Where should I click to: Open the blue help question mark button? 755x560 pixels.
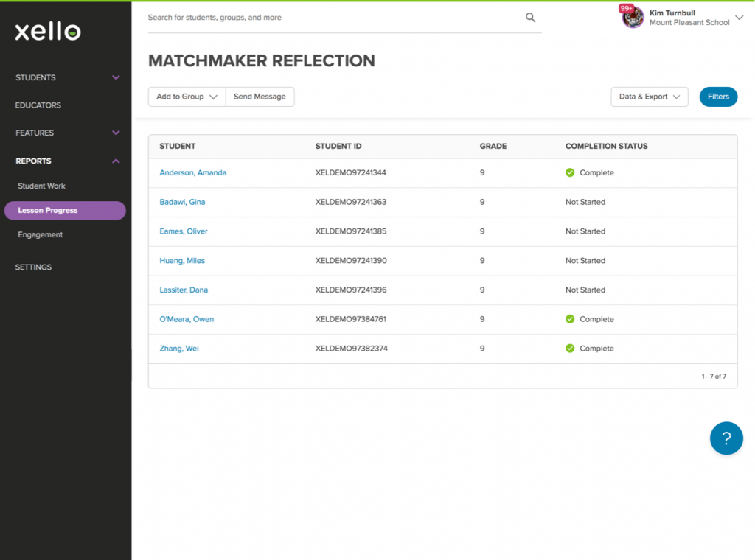pos(726,438)
